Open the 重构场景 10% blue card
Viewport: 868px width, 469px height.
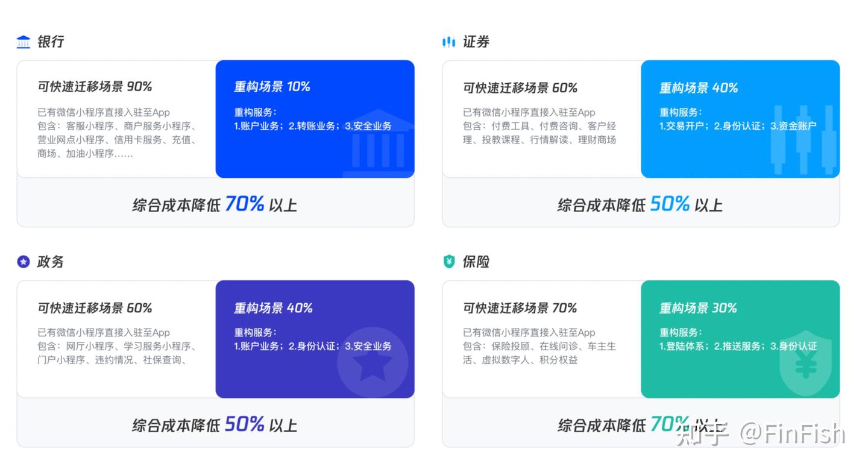tap(315, 119)
